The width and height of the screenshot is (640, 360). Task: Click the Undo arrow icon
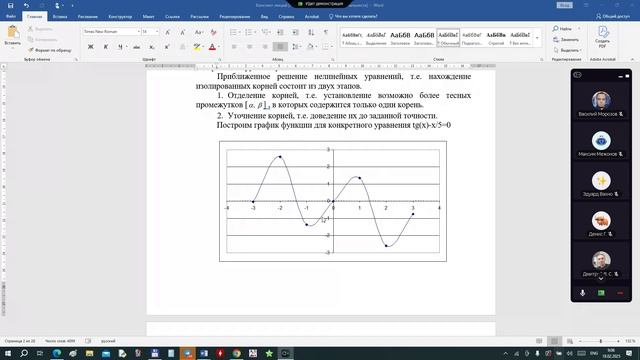click(x=26, y=5)
